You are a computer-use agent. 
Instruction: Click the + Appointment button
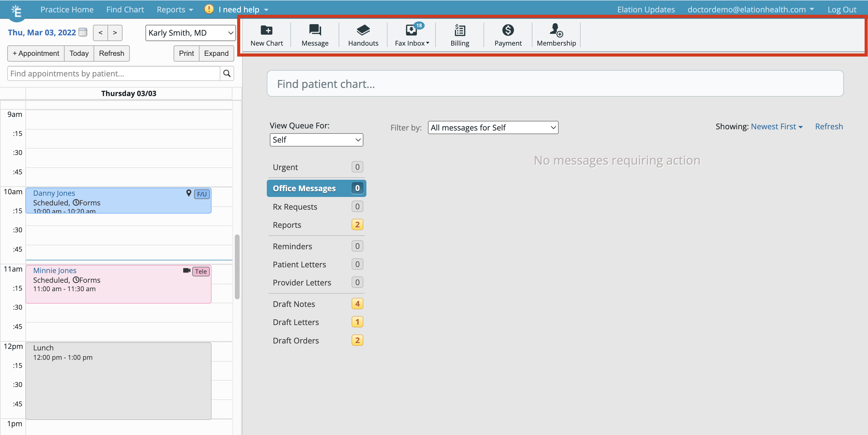pos(36,53)
